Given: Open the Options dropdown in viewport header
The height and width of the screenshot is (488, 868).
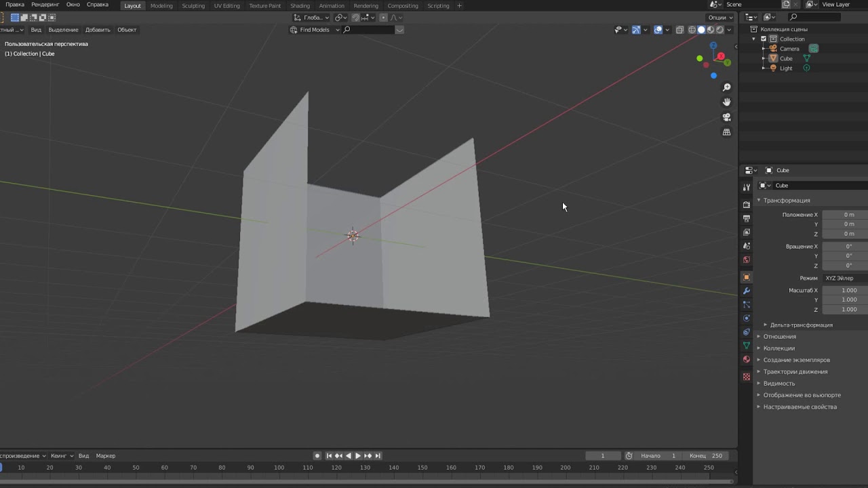Looking at the screenshot, I should (719, 18).
